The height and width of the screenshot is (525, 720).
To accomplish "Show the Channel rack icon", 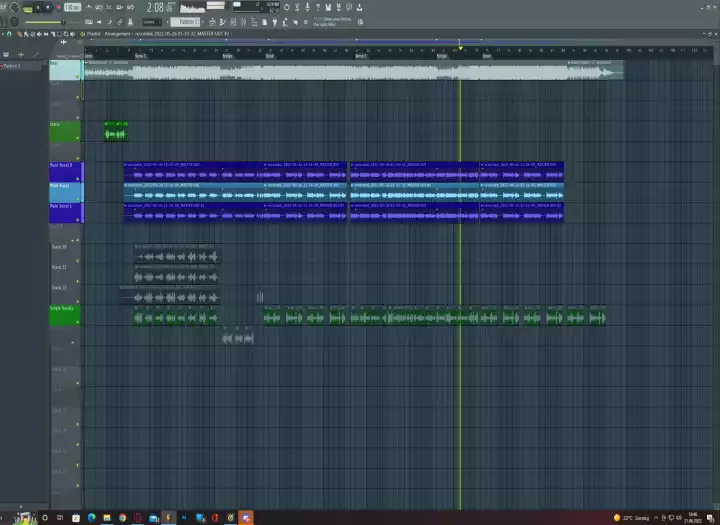I will click(233, 22).
